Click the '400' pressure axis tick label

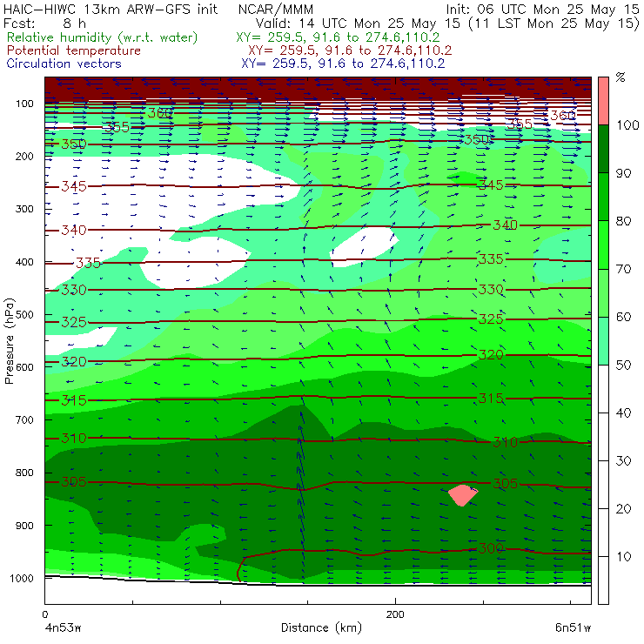(24, 262)
